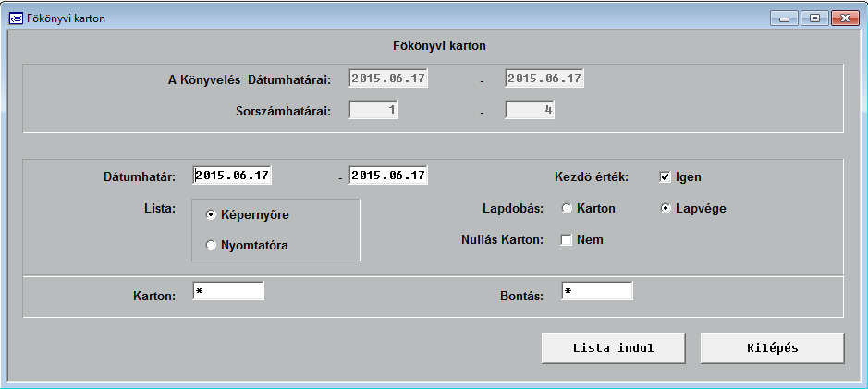Click the Nullás Karton label
This screenshot has width=868, height=389.
click(x=503, y=240)
